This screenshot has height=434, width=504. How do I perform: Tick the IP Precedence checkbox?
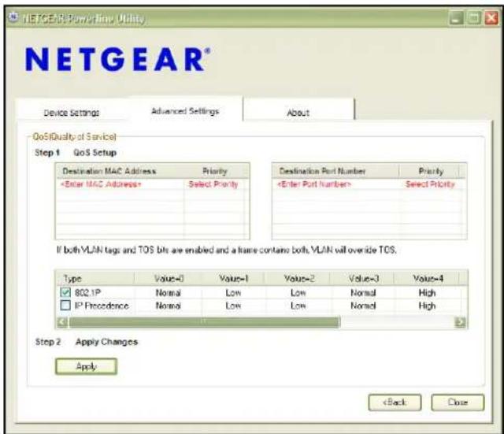[65, 305]
